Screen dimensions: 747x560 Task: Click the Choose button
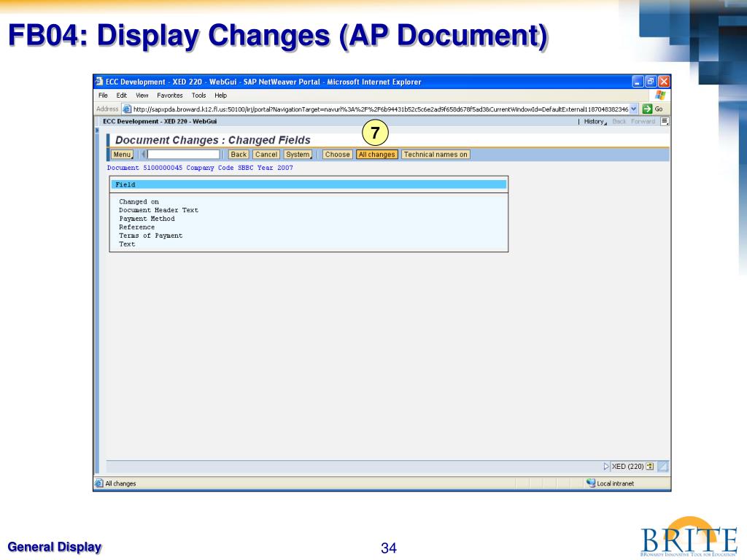click(337, 155)
